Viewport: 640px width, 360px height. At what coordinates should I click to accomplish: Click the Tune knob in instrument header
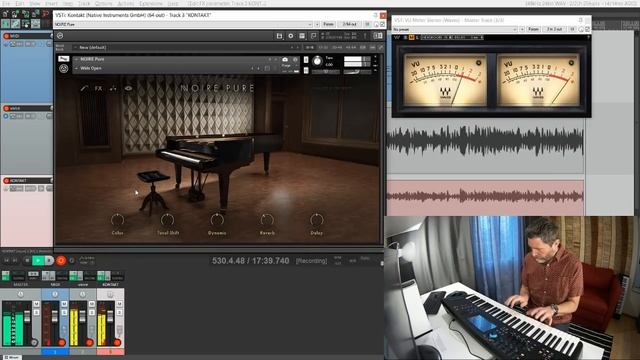pos(317,61)
